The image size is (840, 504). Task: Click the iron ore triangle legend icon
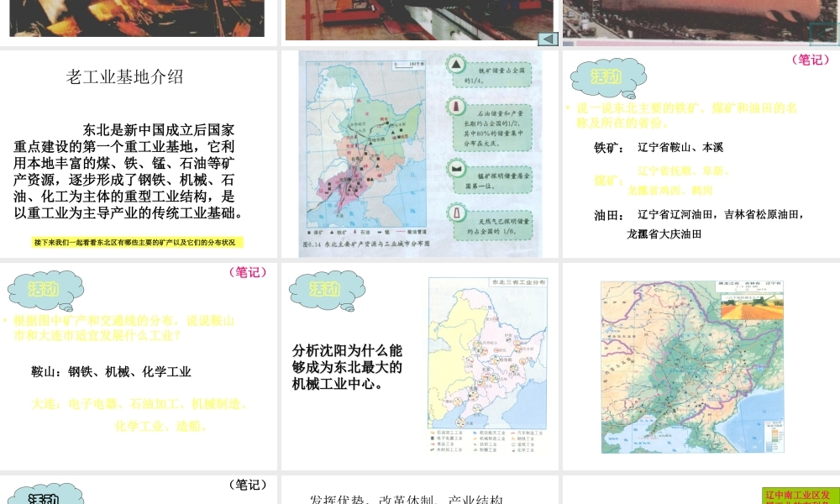coord(456,65)
